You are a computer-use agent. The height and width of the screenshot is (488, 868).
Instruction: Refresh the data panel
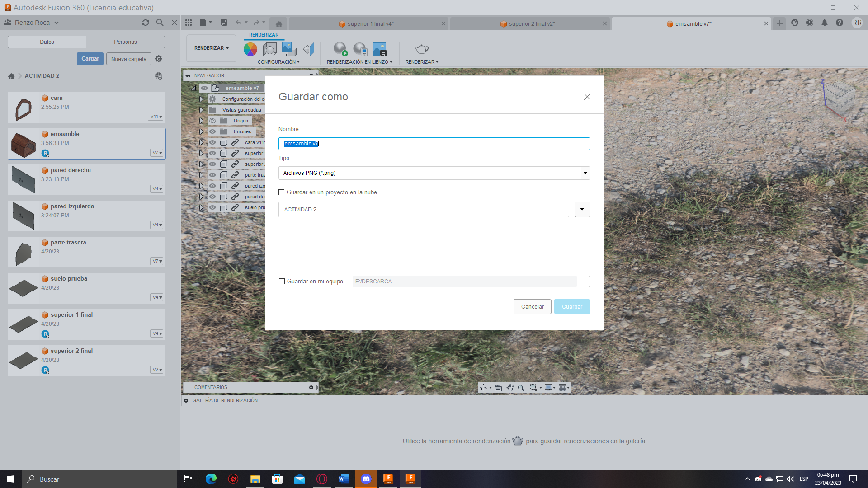(x=145, y=23)
